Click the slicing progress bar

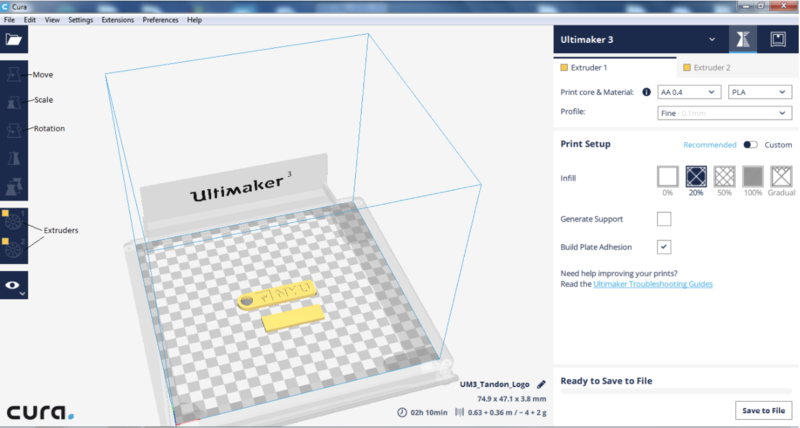pos(676,391)
